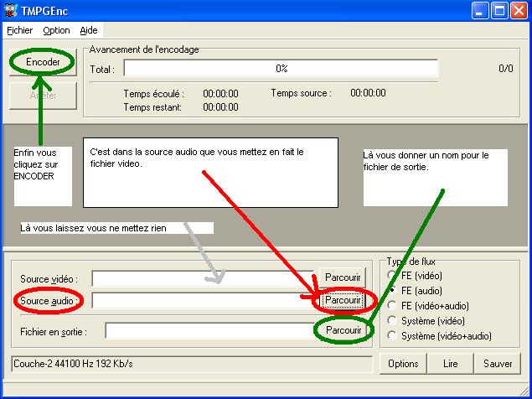Click into the Fichier en sortie field

click(x=210, y=331)
